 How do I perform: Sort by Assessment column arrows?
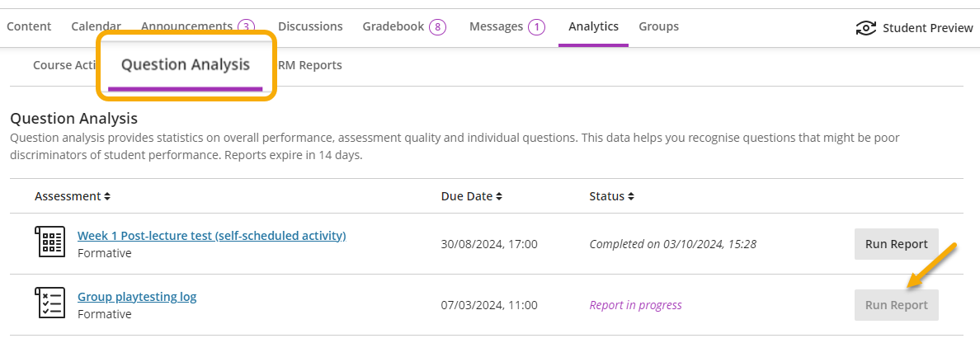[x=107, y=197]
